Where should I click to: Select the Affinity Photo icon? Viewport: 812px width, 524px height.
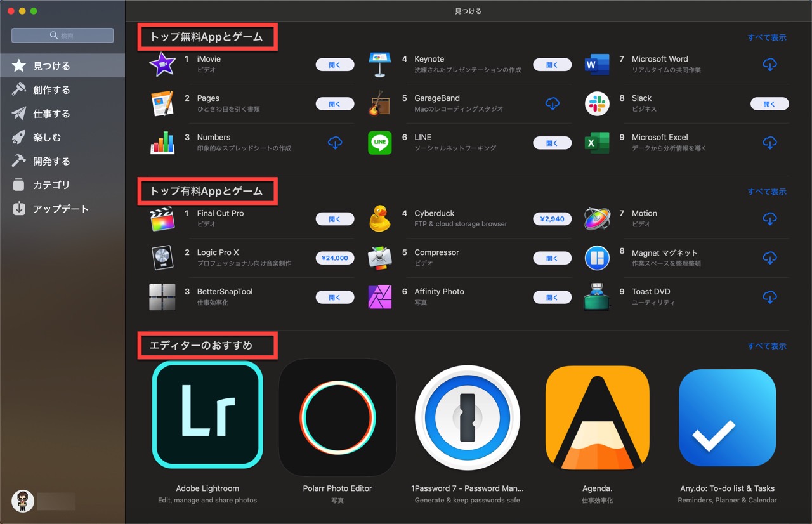[x=379, y=297]
